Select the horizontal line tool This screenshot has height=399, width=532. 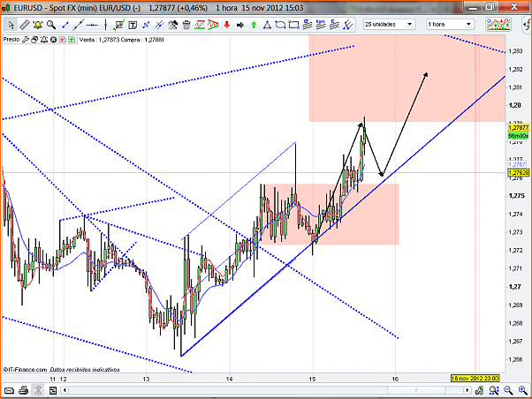pyautogui.click(x=92, y=25)
